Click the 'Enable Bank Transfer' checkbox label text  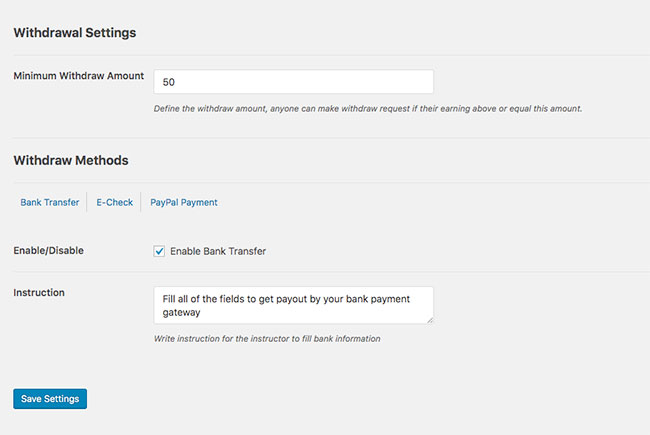click(x=218, y=251)
